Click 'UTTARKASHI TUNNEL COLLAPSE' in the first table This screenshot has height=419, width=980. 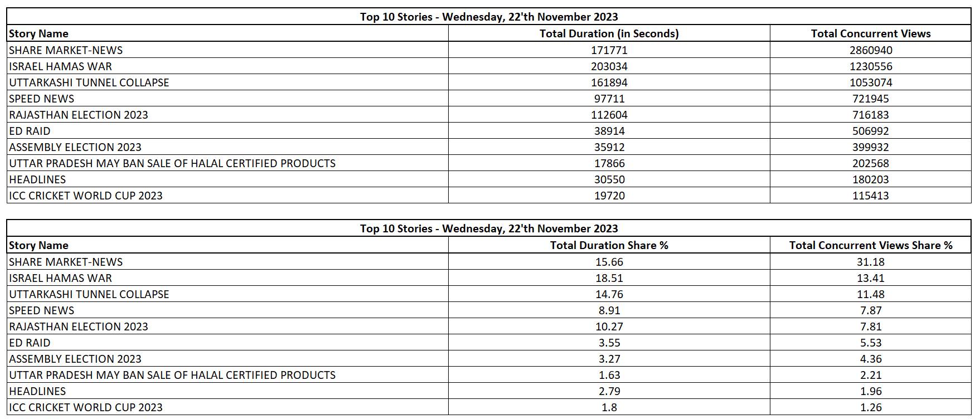tap(89, 82)
